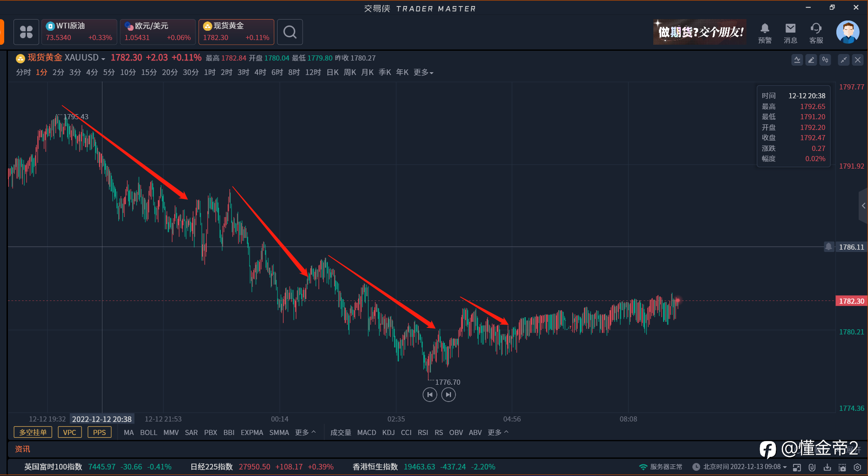Show the MACD sub-indicator
Viewport: 868px width, 476px height.
[x=366, y=433]
